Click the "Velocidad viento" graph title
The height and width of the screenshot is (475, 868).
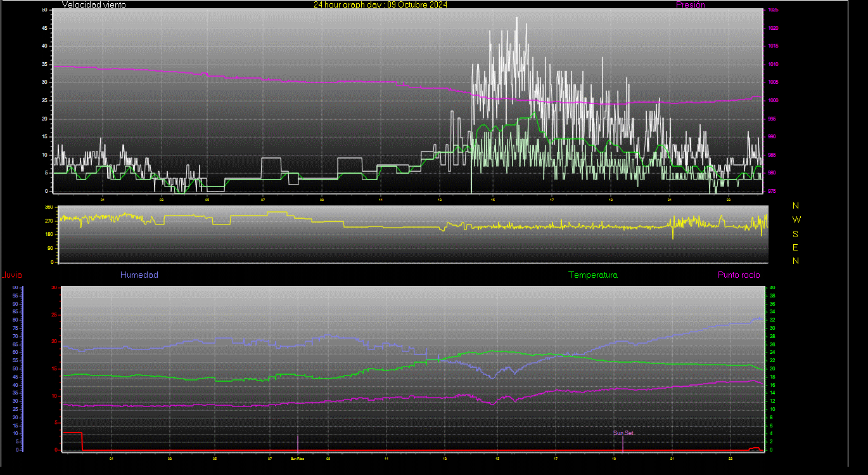(94, 4)
